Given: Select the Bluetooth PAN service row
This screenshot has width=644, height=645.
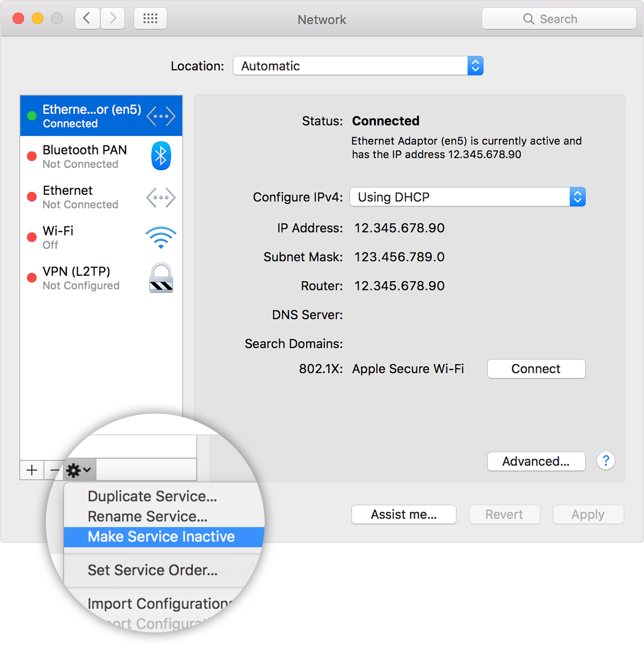Looking at the screenshot, I should (x=101, y=156).
